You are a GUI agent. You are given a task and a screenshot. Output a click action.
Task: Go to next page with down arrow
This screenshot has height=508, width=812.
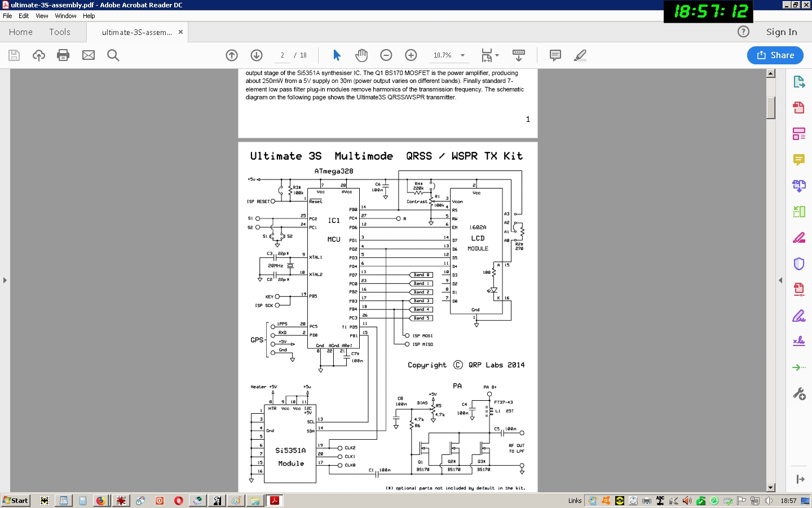point(257,55)
